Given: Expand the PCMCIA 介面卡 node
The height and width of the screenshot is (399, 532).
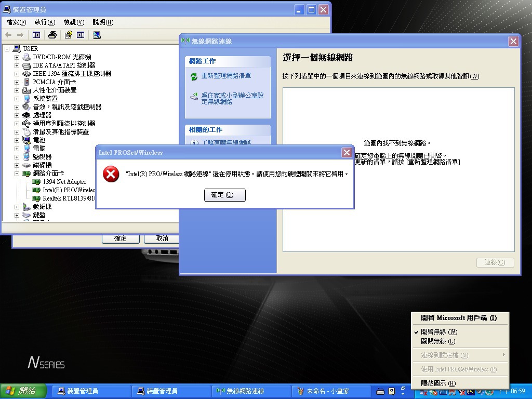Looking at the screenshot, I should pyautogui.click(x=17, y=82).
